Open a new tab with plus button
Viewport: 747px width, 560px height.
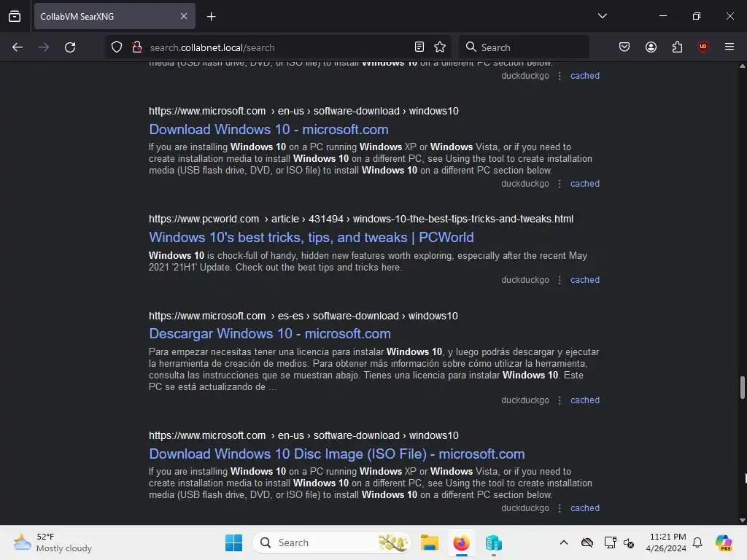(x=211, y=17)
